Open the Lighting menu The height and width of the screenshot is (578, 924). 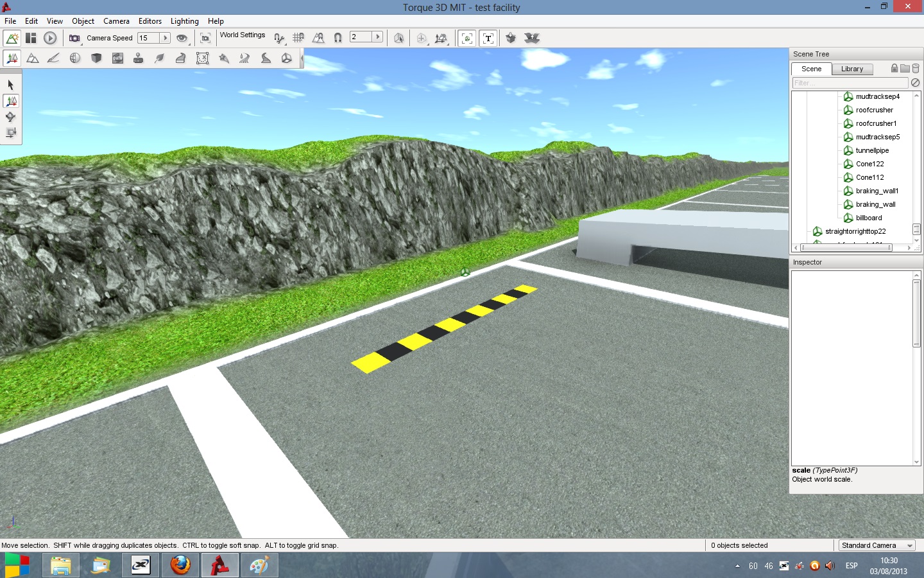click(185, 21)
